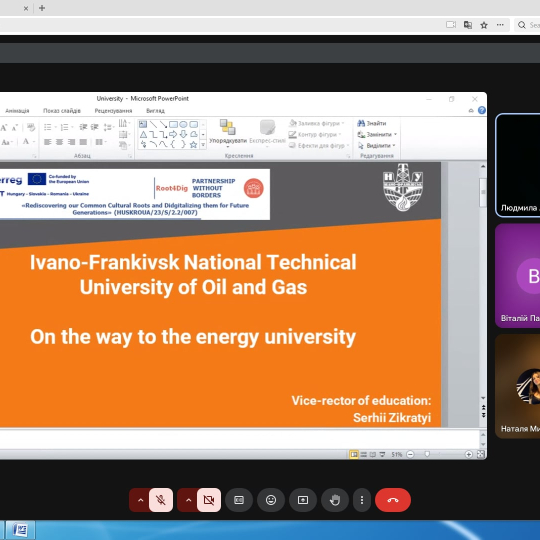Raise hand in the meeting

(335, 500)
